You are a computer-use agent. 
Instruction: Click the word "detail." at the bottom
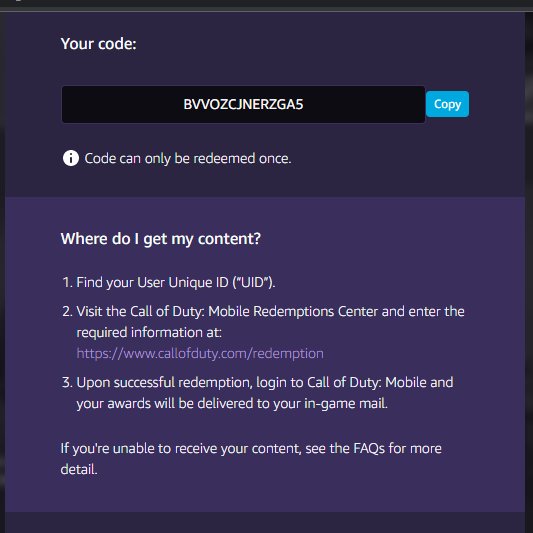79,469
